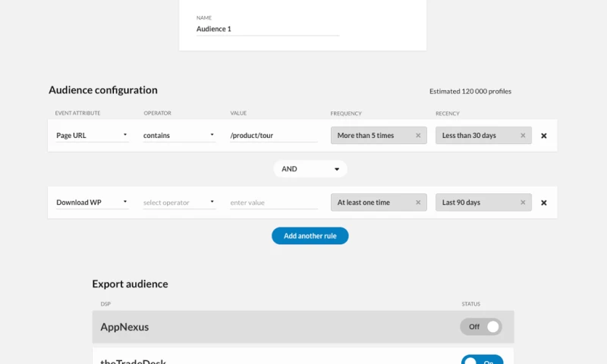Clear the 'Last 90 days' recency tag
This screenshot has width=607, height=364.
point(523,202)
